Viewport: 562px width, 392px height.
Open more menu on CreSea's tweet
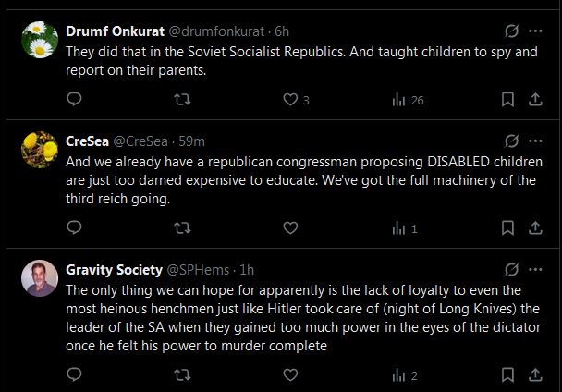coord(535,141)
